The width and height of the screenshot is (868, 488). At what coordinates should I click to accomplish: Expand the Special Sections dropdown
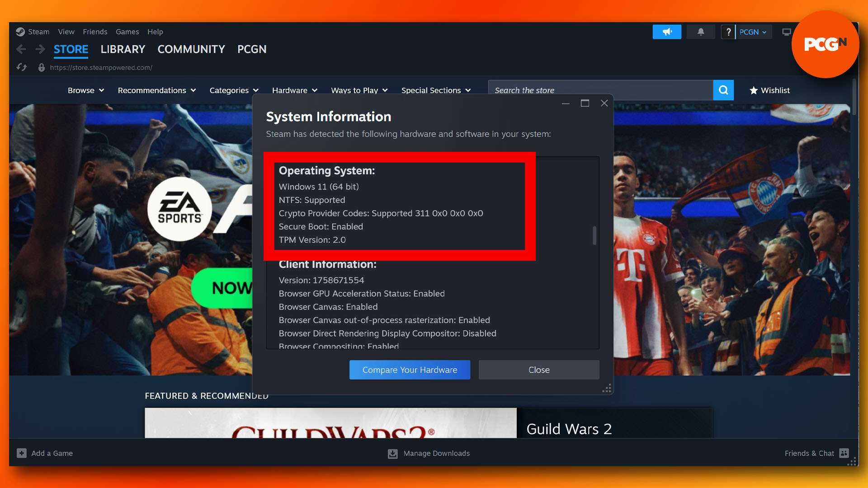436,90
